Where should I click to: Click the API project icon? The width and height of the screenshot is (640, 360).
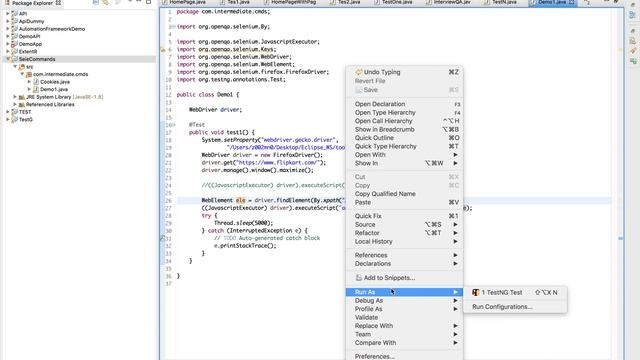15,13
